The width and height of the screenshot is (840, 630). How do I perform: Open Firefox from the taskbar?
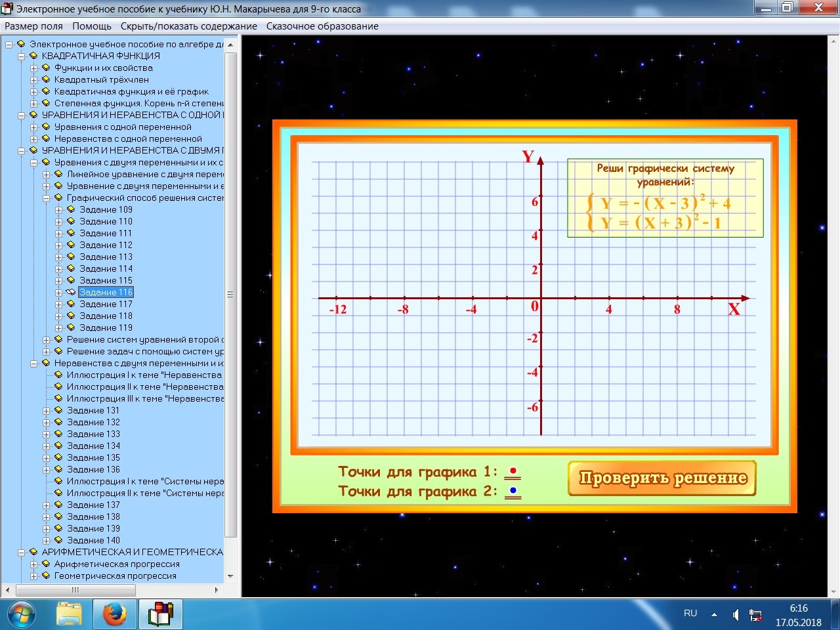pos(114,615)
